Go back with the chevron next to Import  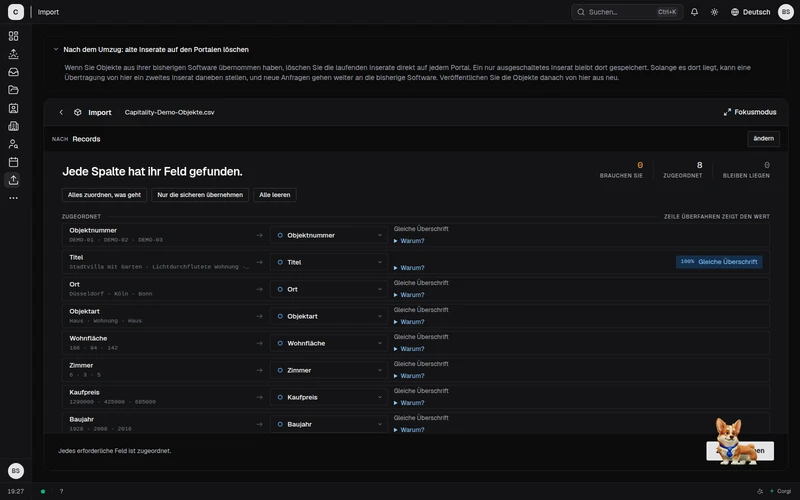click(x=61, y=112)
